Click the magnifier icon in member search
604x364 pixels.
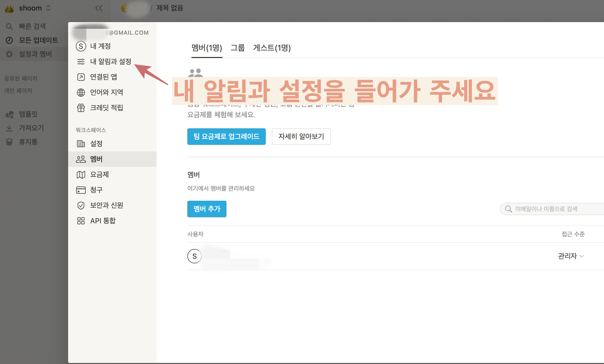508,209
